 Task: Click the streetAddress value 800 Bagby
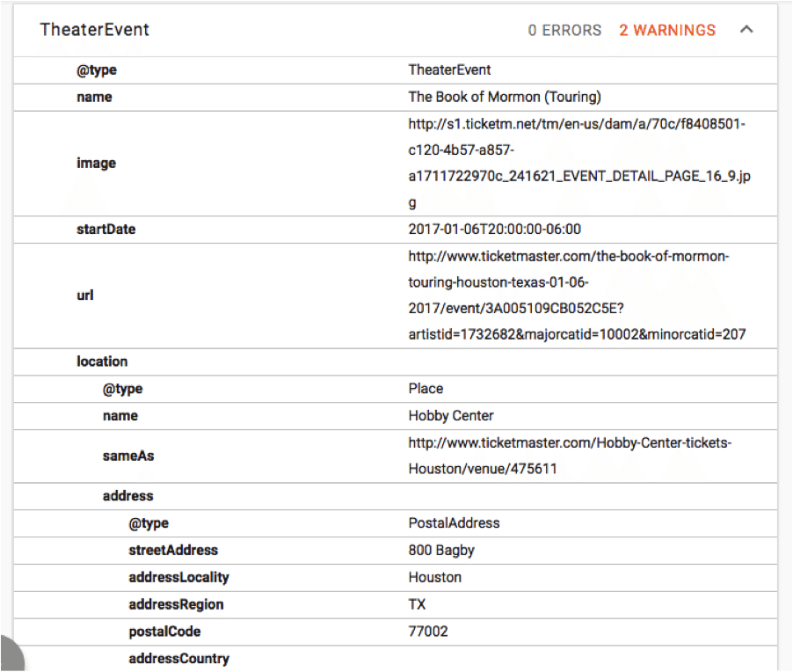point(441,551)
